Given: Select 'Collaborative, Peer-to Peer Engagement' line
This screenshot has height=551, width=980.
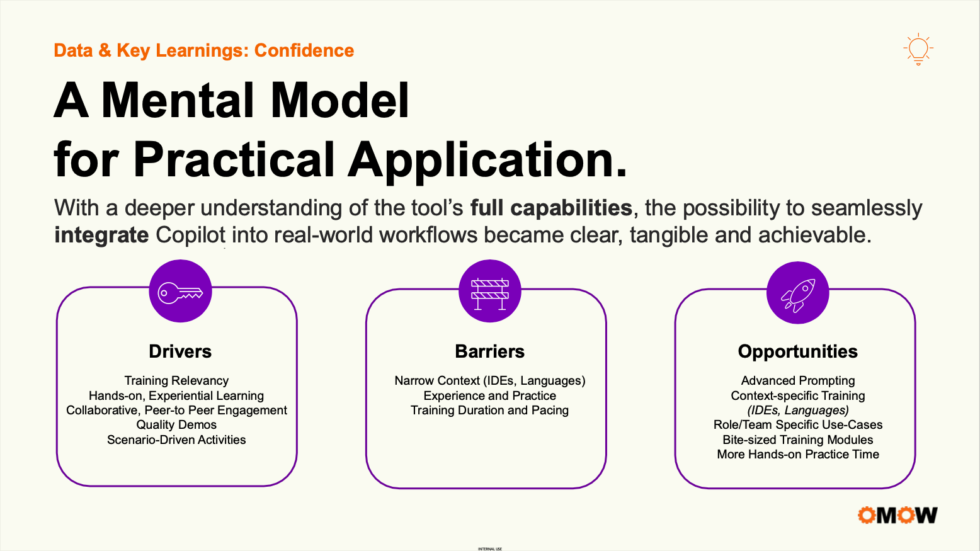Looking at the screenshot, I should (176, 410).
